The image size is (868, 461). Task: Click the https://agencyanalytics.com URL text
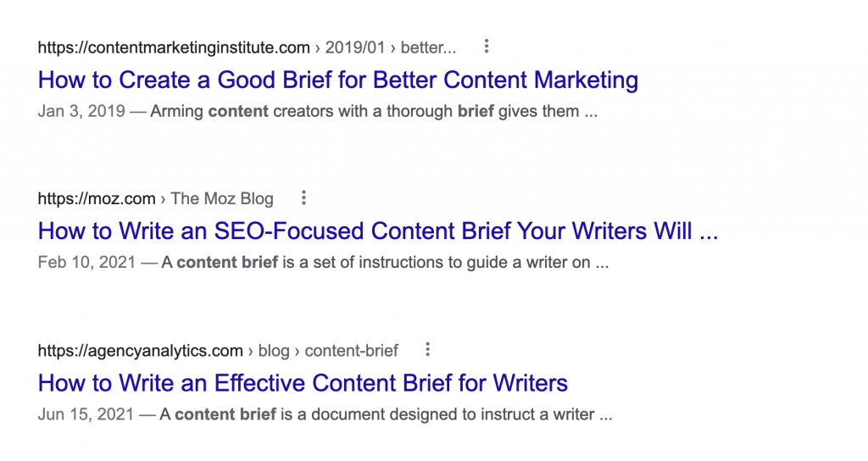tap(140, 350)
